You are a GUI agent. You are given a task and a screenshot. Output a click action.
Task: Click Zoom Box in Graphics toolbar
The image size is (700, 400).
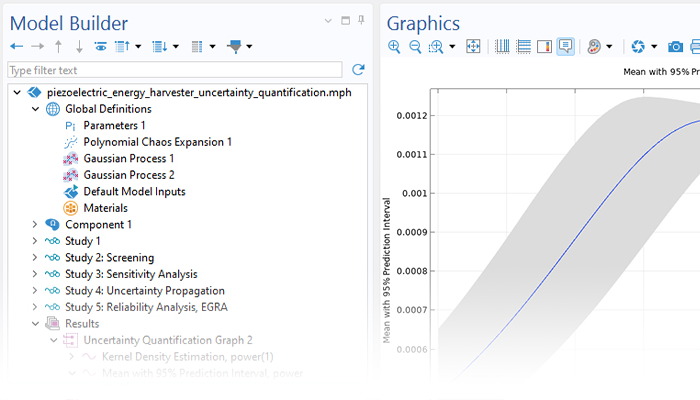click(436, 46)
